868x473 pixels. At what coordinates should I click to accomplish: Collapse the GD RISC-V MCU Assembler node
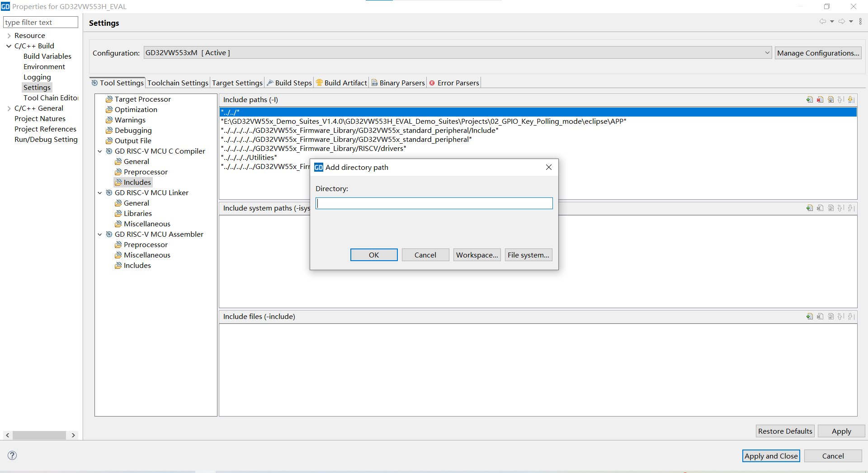[100, 234]
